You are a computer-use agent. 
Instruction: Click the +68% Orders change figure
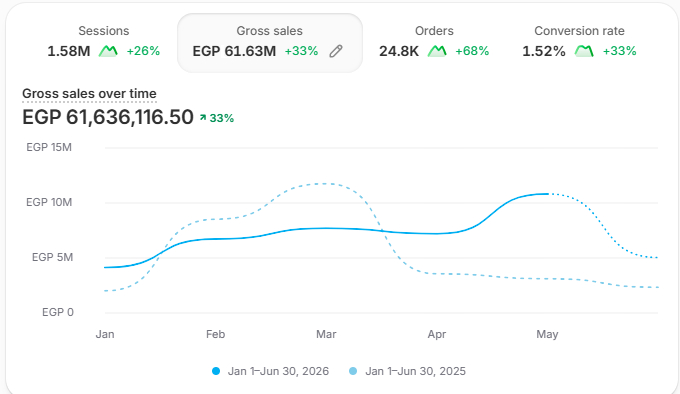(472, 51)
